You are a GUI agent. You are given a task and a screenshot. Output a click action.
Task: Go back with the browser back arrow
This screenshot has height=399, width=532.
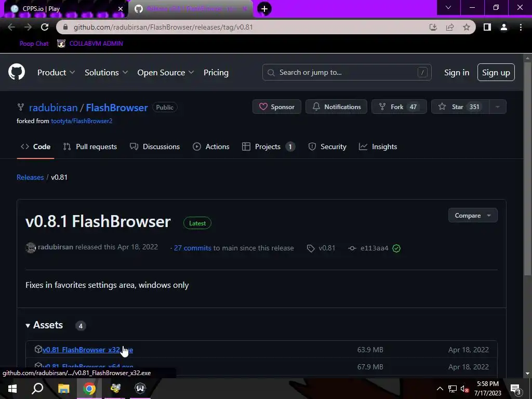[11, 27]
